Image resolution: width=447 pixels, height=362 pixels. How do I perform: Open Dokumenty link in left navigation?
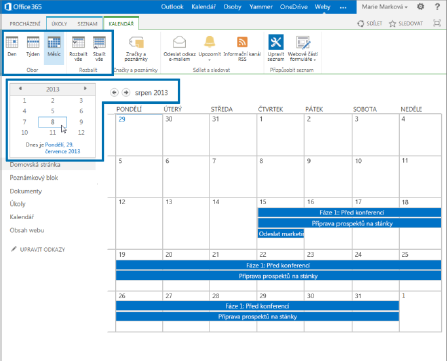point(26,191)
